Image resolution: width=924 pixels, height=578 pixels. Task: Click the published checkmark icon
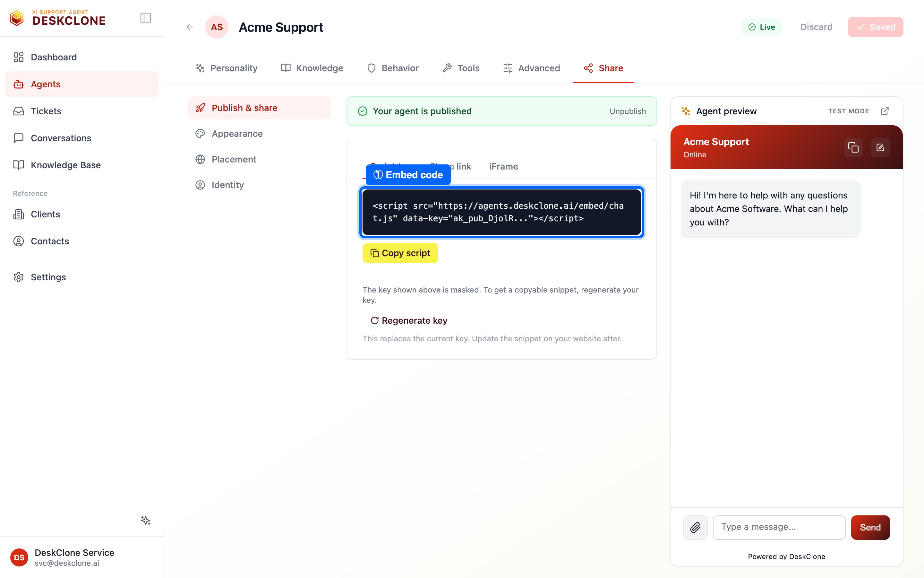(362, 111)
